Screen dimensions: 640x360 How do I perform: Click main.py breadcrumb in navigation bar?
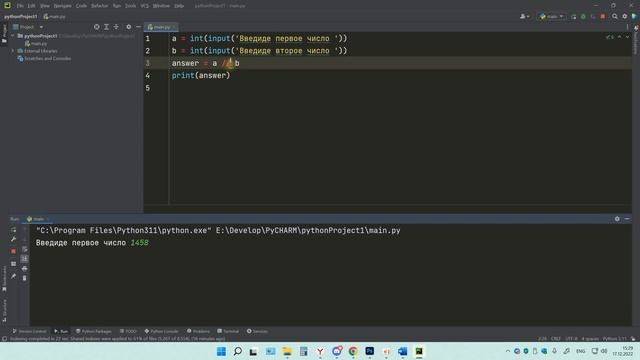point(55,17)
